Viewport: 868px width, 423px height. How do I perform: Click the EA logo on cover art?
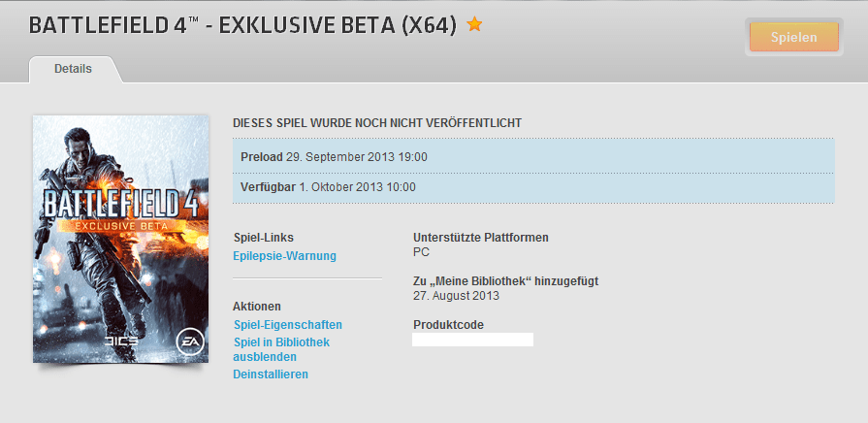click(190, 342)
